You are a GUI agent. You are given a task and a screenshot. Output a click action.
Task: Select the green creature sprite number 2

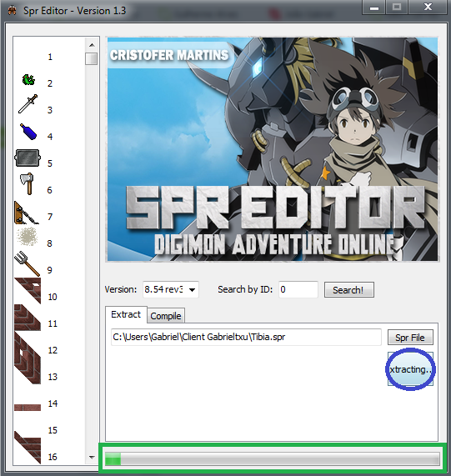coord(28,80)
